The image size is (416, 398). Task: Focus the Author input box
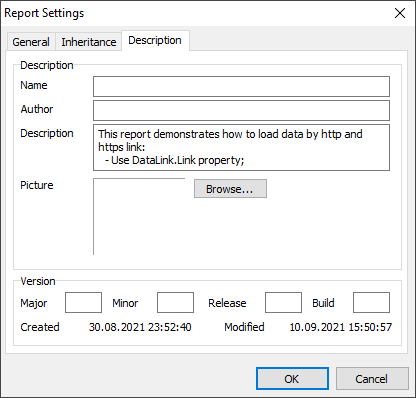(x=241, y=111)
